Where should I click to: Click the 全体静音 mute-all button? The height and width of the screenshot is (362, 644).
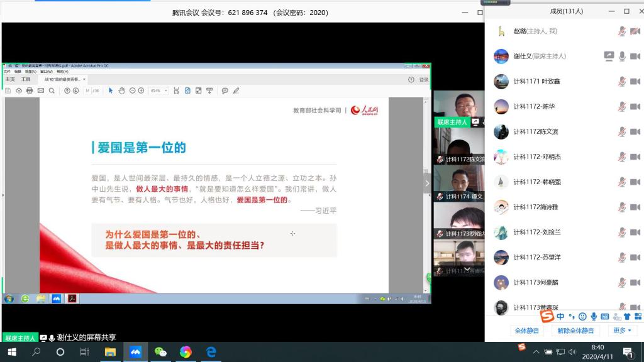click(526, 330)
